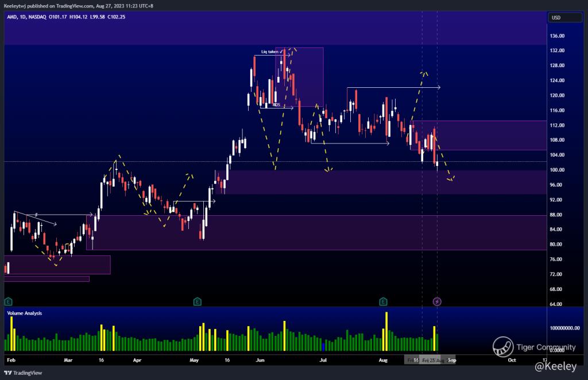The height and width of the screenshot is (380, 588).
Task: Click the 136.00 price axis label
Action: coord(557,36)
